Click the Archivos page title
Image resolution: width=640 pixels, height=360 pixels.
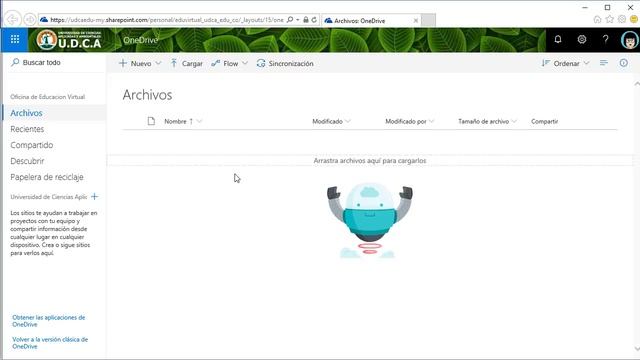pos(147,95)
